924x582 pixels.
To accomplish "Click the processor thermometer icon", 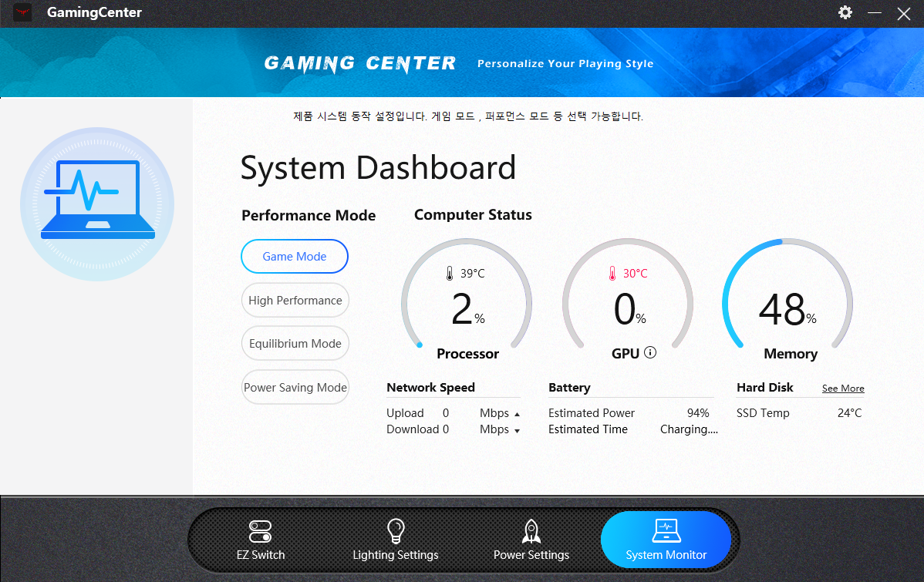I will 450,274.
